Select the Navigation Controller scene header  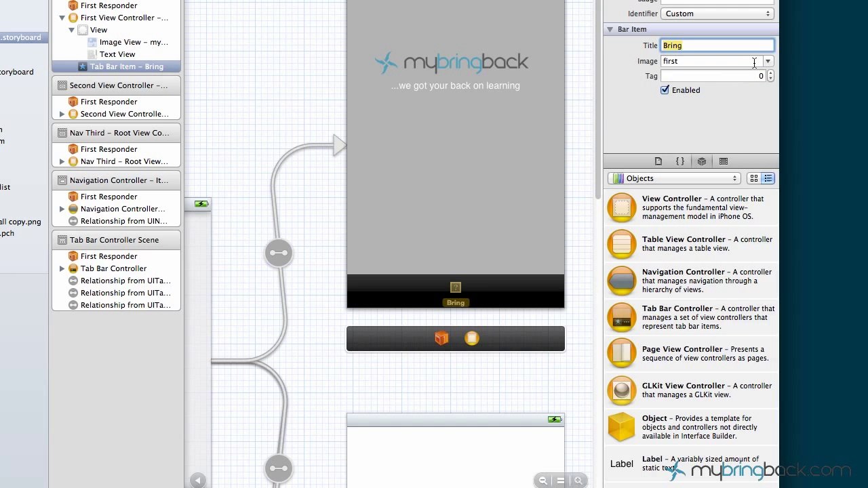[117, 180]
